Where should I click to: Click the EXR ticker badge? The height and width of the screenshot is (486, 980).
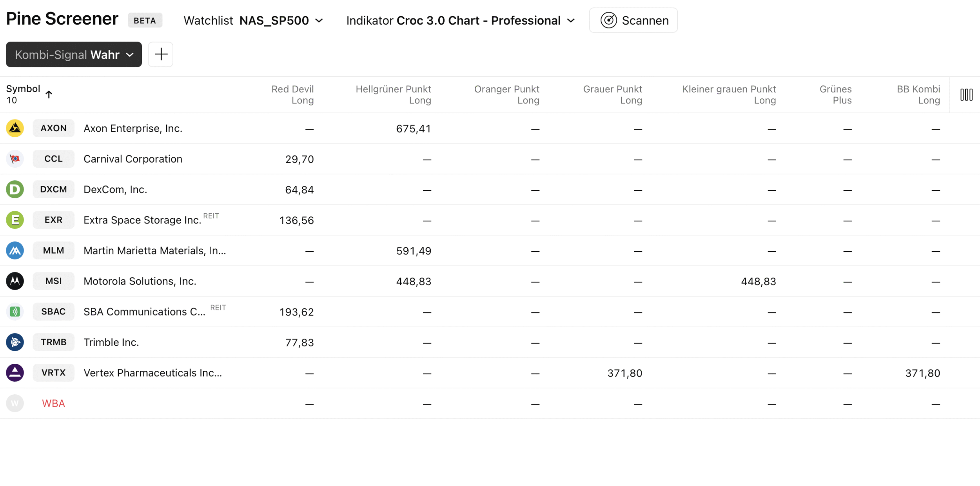point(53,220)
